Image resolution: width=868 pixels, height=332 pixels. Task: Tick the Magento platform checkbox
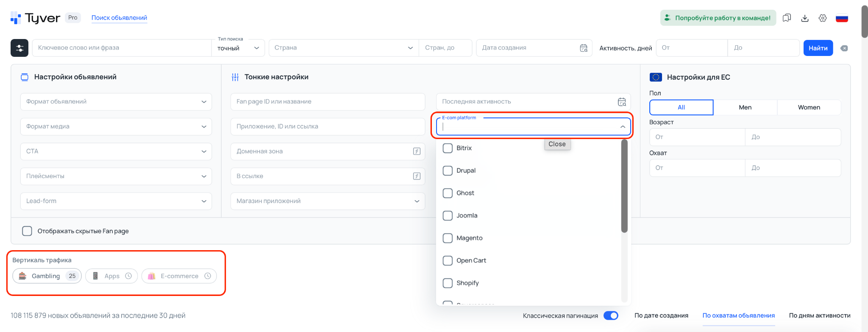point(448,238)
